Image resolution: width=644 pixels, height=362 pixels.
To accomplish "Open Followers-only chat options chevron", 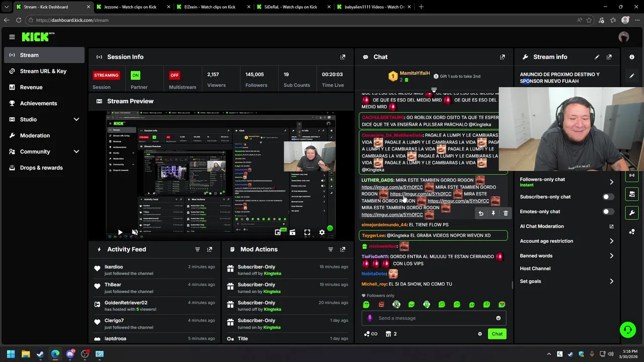I will click(x=611, y=182).
